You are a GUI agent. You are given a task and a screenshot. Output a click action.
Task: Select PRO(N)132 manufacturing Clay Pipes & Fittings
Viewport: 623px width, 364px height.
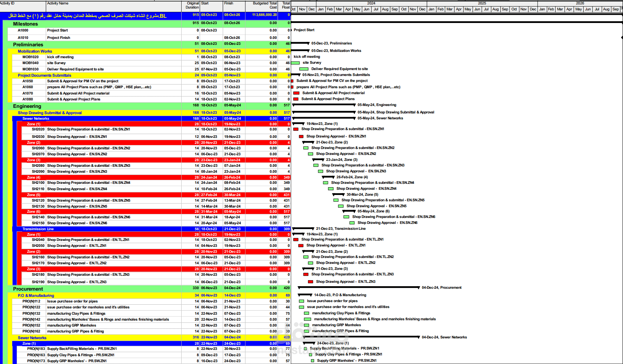tap(151, 314)
